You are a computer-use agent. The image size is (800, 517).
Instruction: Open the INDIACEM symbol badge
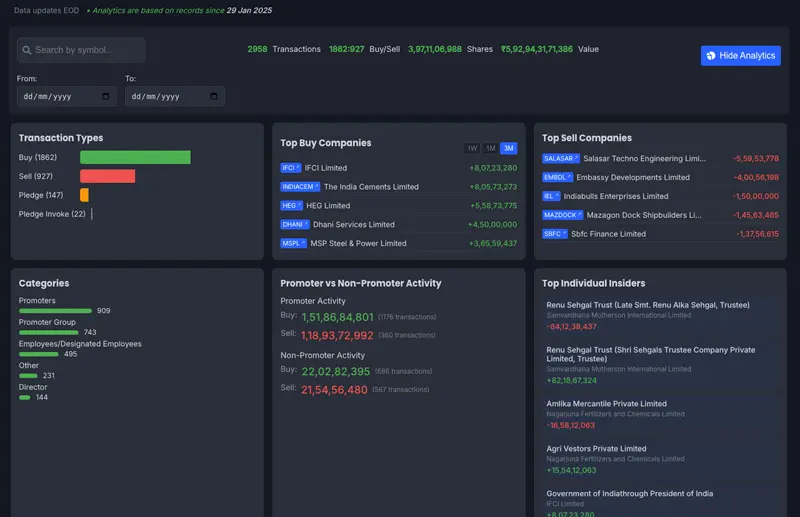coord(300,187)
